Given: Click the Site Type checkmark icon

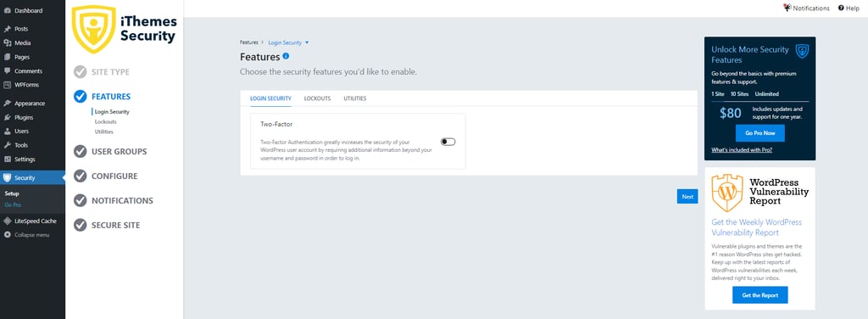Looking at the screenshot, I should coord(81,72).
